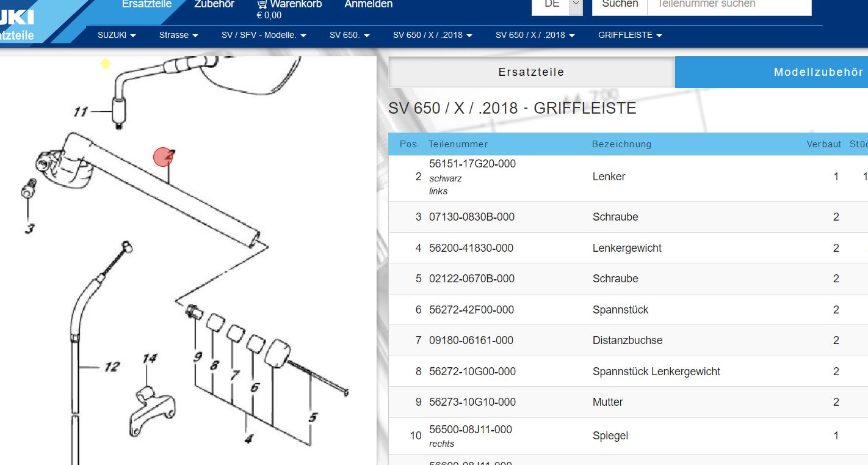The width and height of the screenshot is (868, 465).
Task: Click the Anmelden login link
Action: pyautogui.click(x=369, y=5)
